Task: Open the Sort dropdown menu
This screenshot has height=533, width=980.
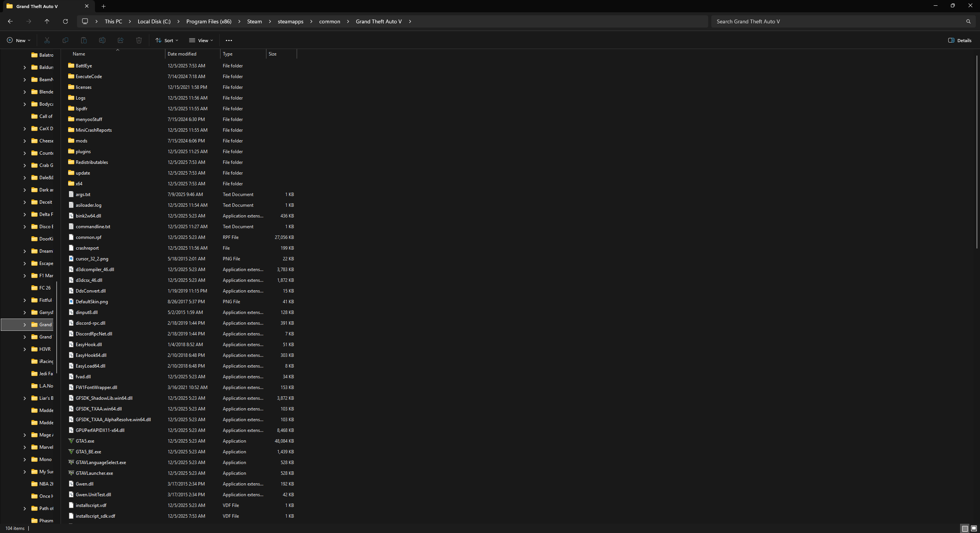Action: (167, 40)
